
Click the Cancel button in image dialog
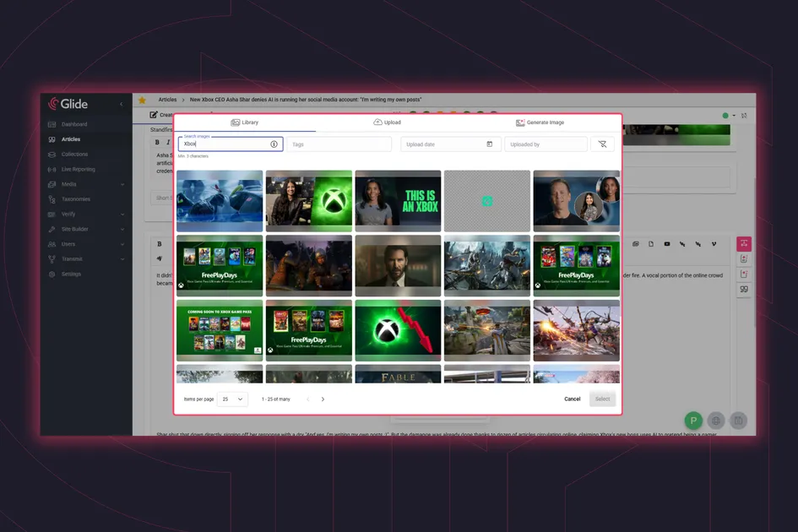pyautogui.click(x=572, y=399)
